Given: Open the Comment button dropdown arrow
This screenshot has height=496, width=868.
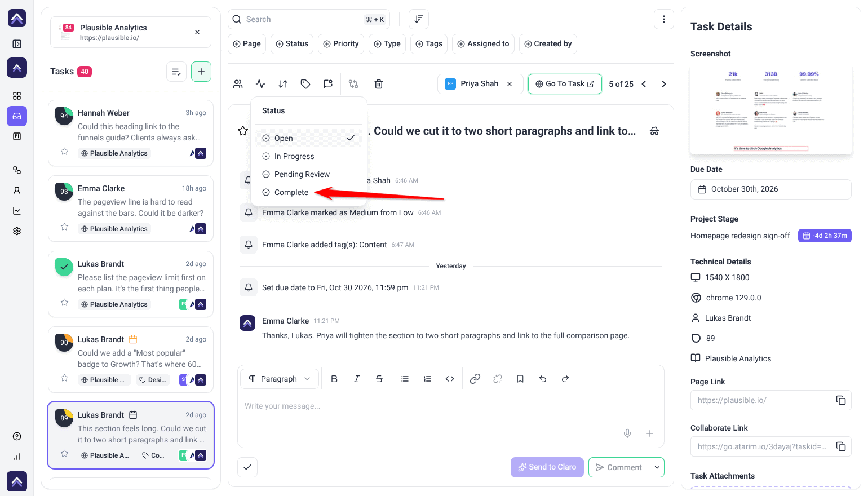Looking at the screenshot, I should point(657,467).
